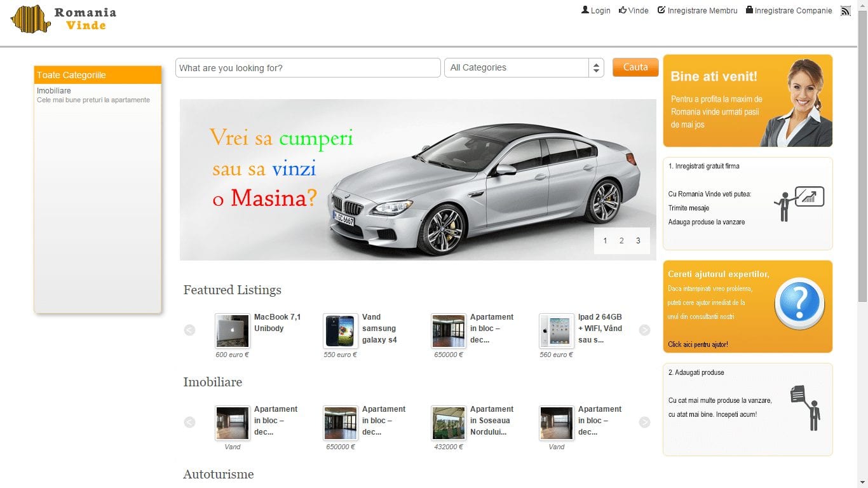Click next arrow in Imobiliare carousel
Screen dimensions: 868x488
(644, 423)
